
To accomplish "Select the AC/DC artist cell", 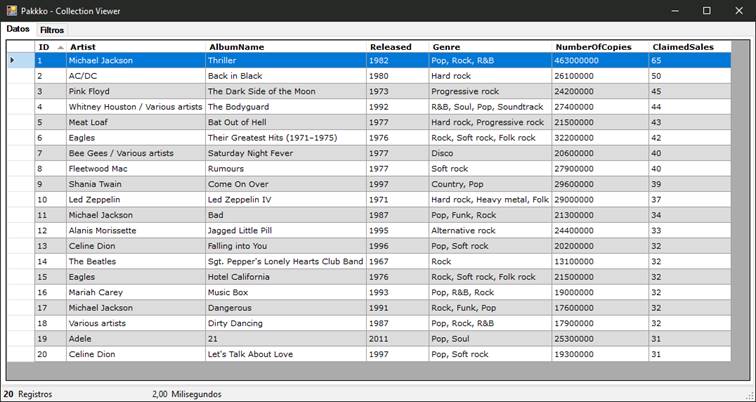I will point(136,76).
